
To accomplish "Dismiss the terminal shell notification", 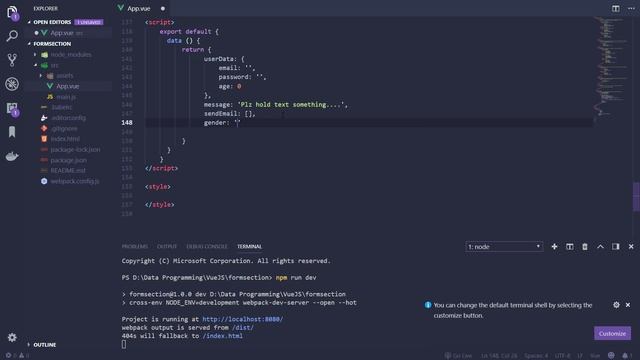I will tap(628, 305).
